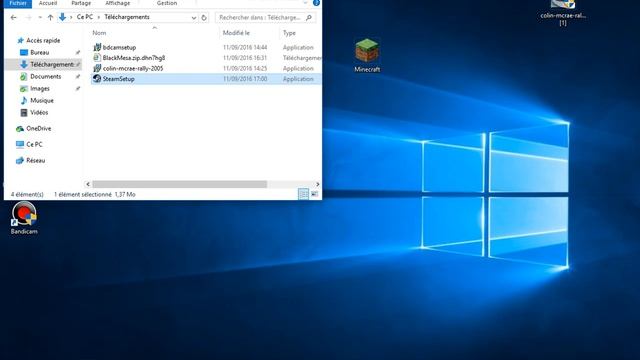Select Téléchargements in the navigation pane
Image resolution: width=640 pixels, height=360 pixels.
52,64
